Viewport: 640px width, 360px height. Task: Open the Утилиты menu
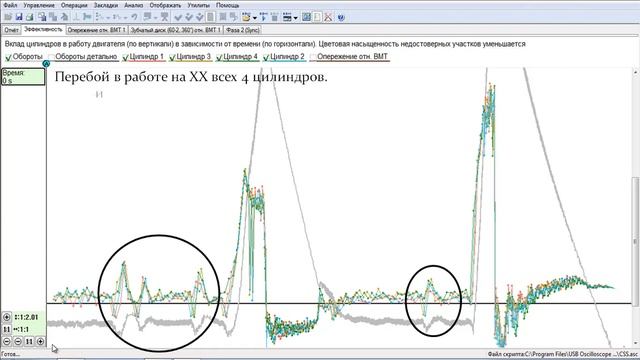[198, 5]
